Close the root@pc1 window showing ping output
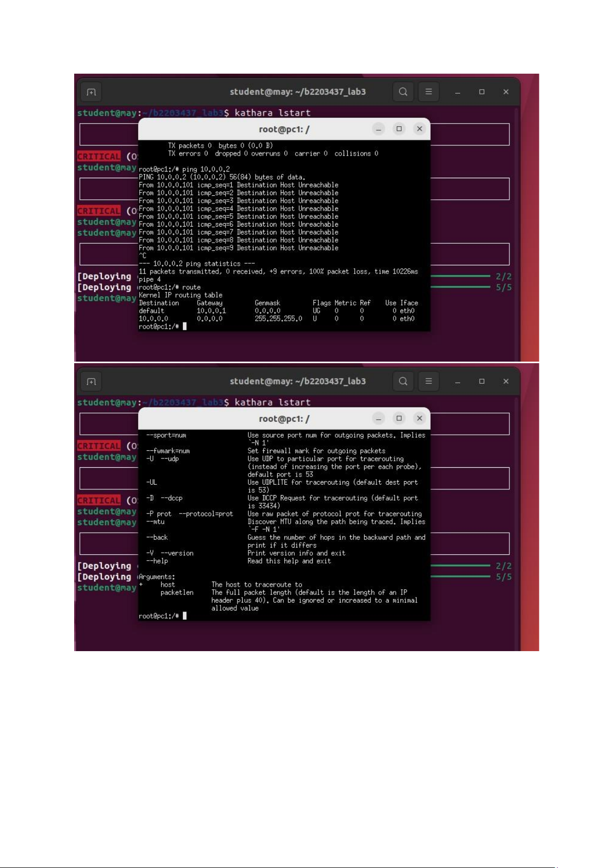The width and height of the screenshot is (614, 868). point(419,129)
